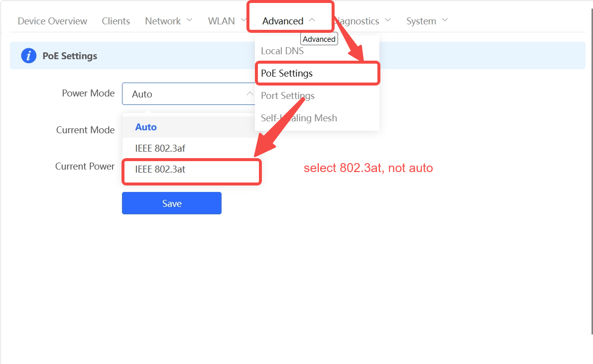Collapse the Advanced menu chevron
593x364 pixels.
312,20
